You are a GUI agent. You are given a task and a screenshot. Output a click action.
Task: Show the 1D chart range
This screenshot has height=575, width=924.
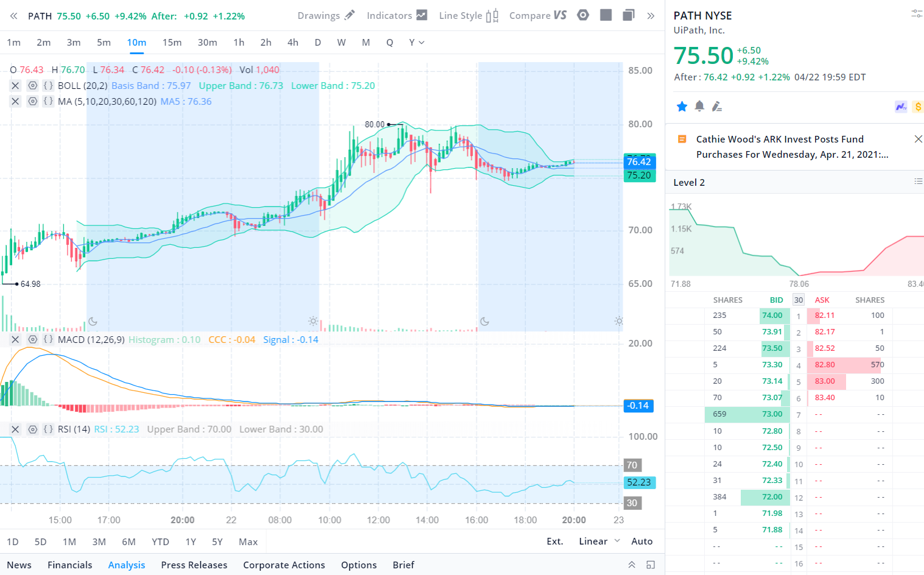pyautogui.click(x=13, y=542)
